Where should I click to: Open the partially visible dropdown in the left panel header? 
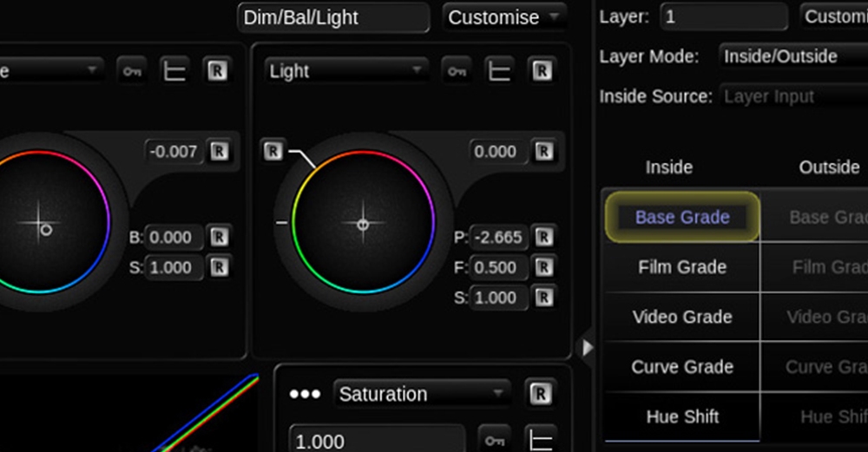click(x=51, y=71)
